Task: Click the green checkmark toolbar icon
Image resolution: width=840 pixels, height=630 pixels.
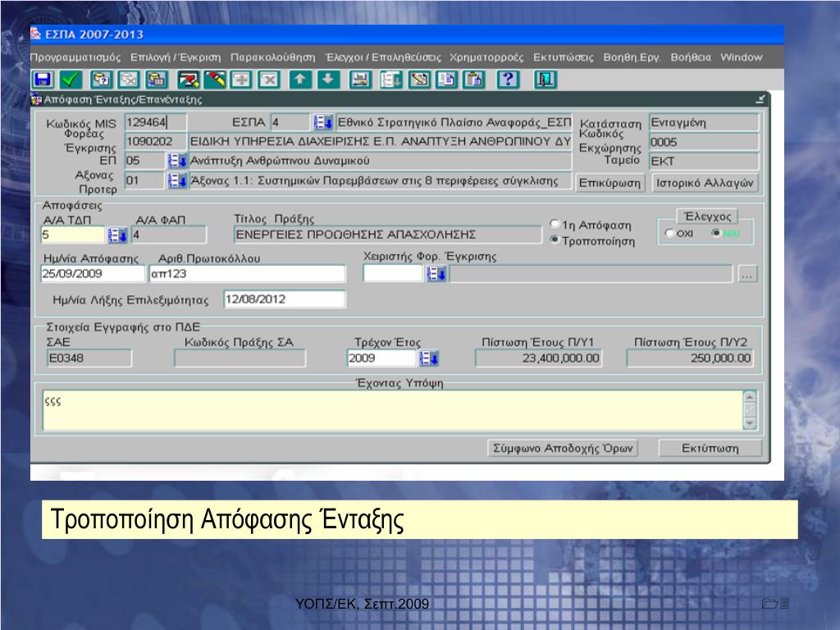Action: [x=71, y=80]
